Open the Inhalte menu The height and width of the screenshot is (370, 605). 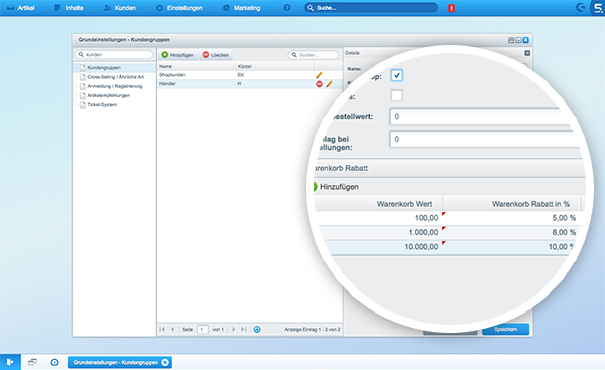[x=69, y=8]
